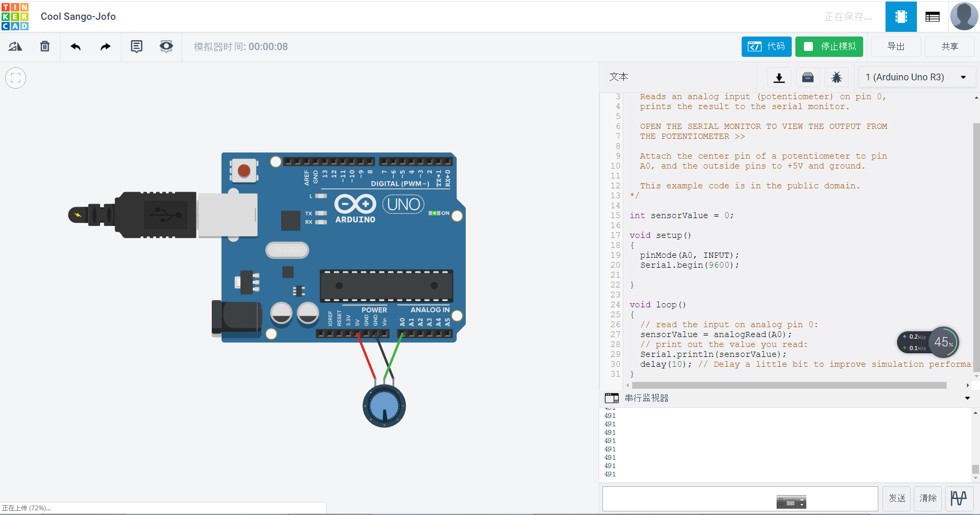This screenshot has width=980, height=515.
Task: Start the debugger with the bug icon
Action: coord(836,77)
